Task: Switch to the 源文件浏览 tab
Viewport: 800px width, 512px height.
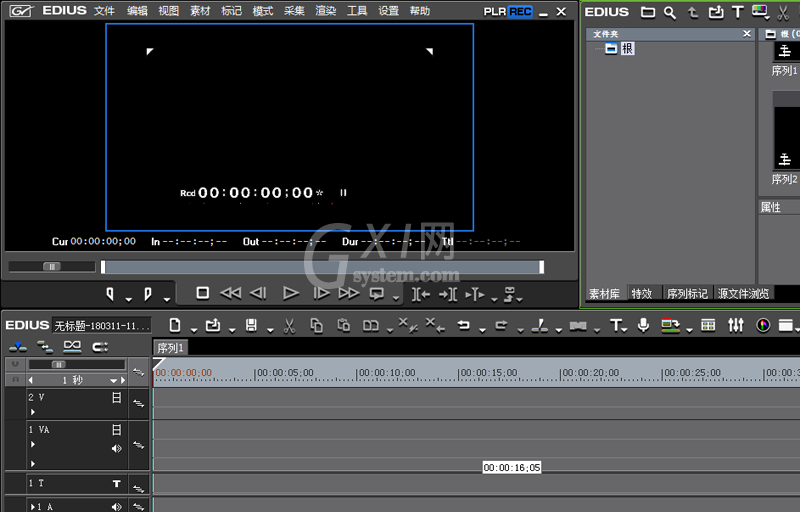Action: [x=743, y=293]
